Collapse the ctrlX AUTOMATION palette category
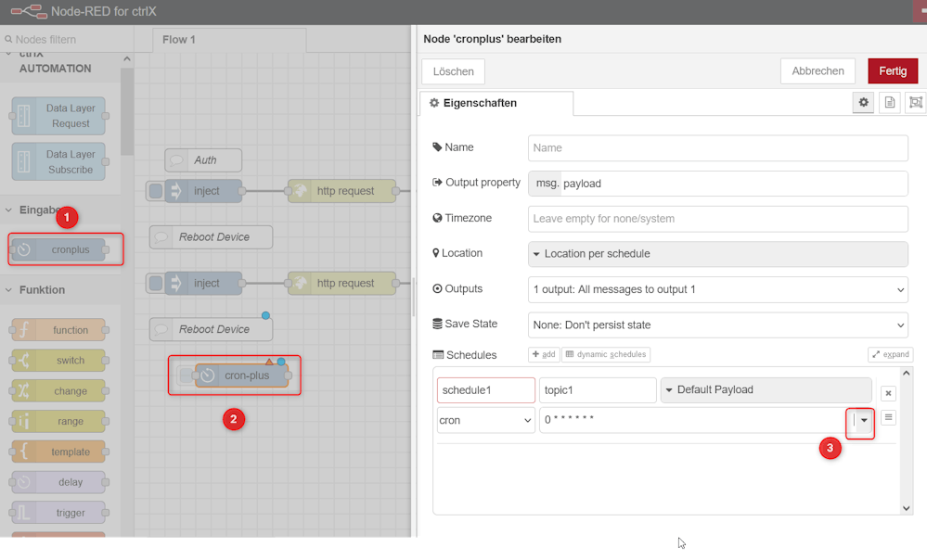Image resolution: width=927 pixels, height=560 pixels. [x=9, y=55]
